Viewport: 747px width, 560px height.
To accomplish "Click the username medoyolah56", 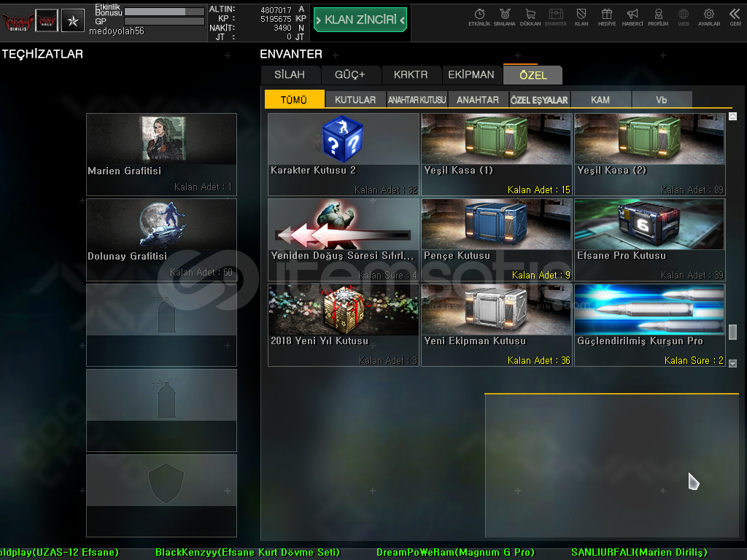I will [117, 31].
